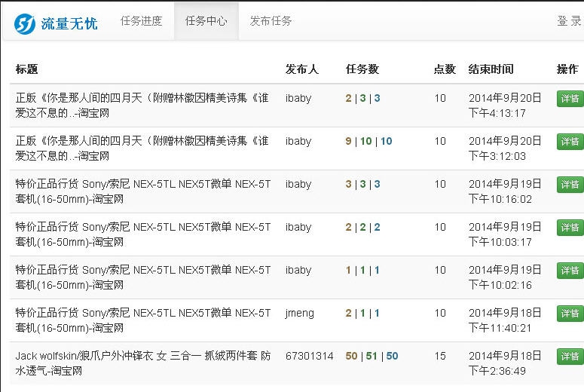Open 详情 for the Jack Wolfskin task
The height and width of the screenshot is (392, 584).
coord(570,357)
